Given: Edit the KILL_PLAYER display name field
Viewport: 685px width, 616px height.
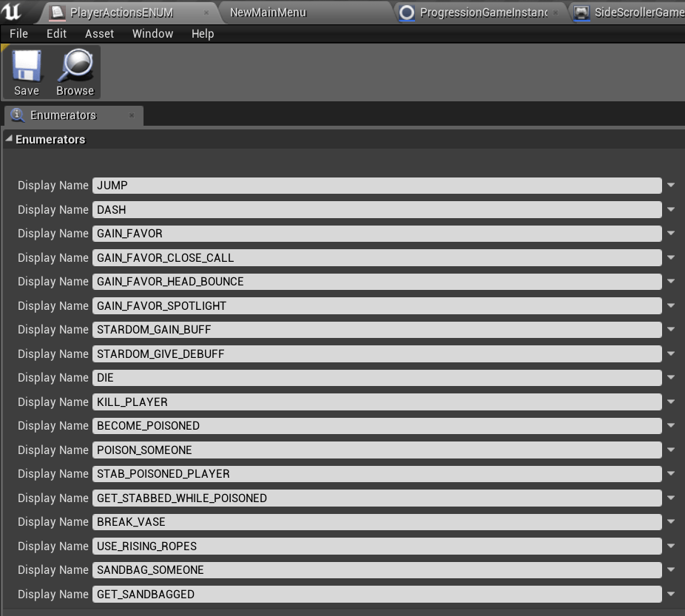Looking at the screenshot, I should pyautogui.click(x=377, y=402).
